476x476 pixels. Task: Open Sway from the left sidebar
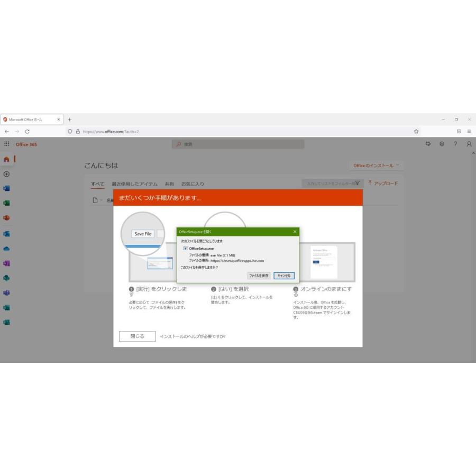click(x=6, y=307)
